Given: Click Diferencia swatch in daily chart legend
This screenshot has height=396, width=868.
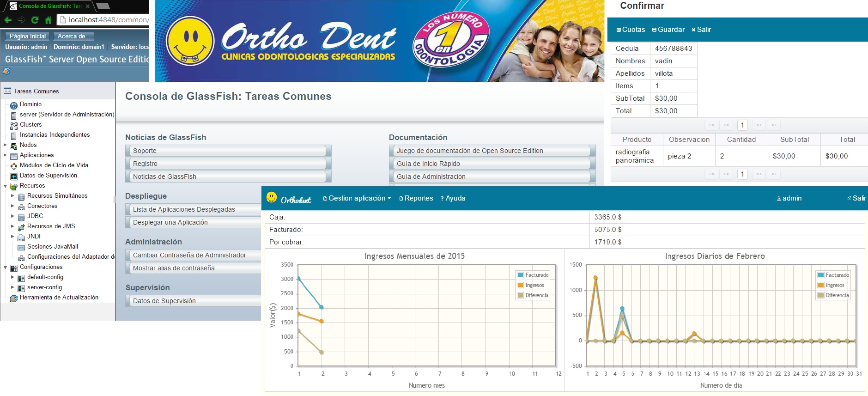Looking at the screenshot, I should coord(821,295).
